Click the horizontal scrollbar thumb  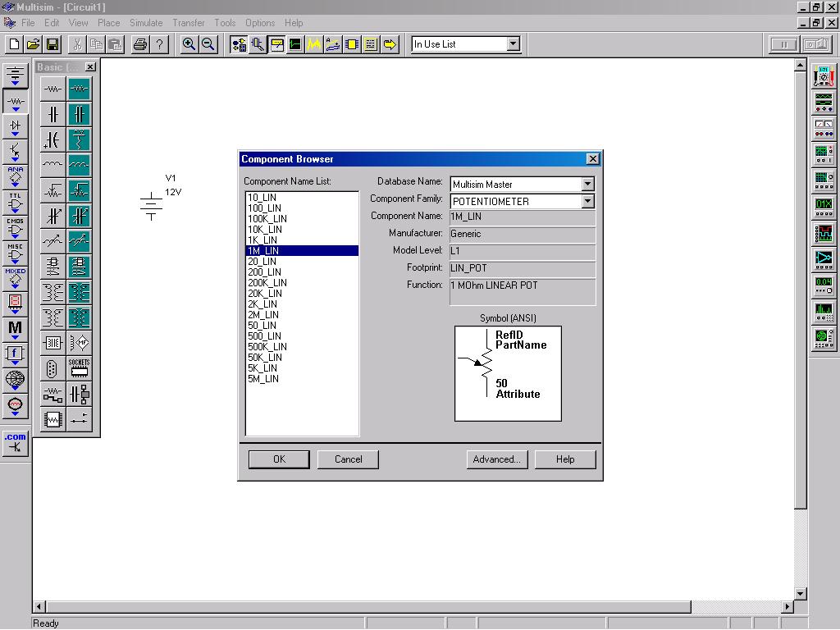[x=368, y=606]
